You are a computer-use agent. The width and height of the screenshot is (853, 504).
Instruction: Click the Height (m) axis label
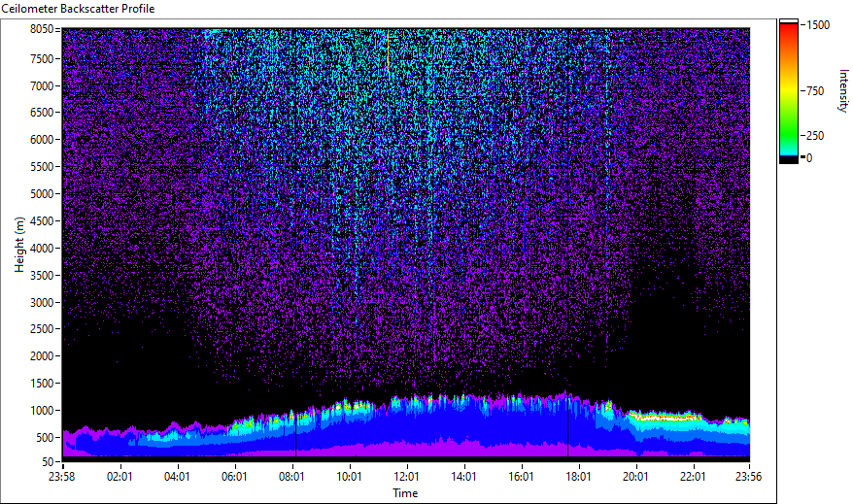[x=19, y=245]
